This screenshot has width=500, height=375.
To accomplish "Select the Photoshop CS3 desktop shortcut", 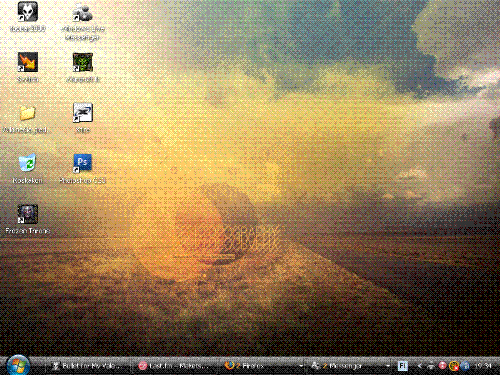I will click(82, 169).
